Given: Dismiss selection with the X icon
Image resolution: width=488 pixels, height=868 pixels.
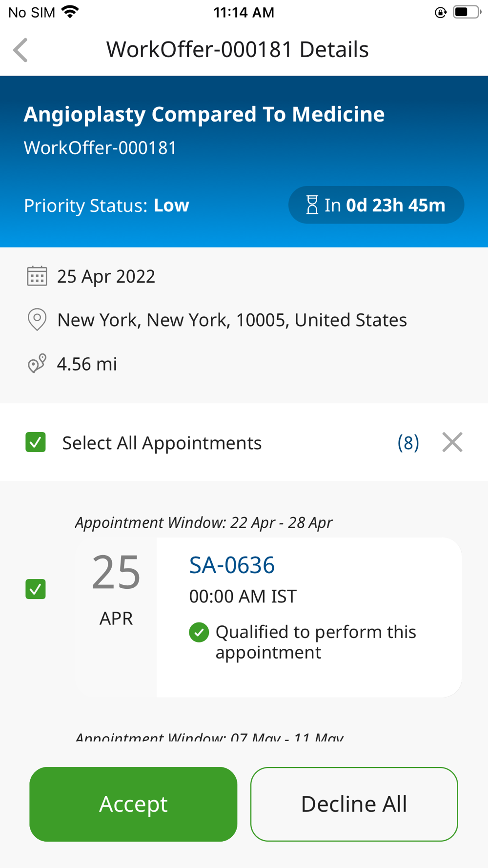Looking at the screenshot, I should (452, 442).
